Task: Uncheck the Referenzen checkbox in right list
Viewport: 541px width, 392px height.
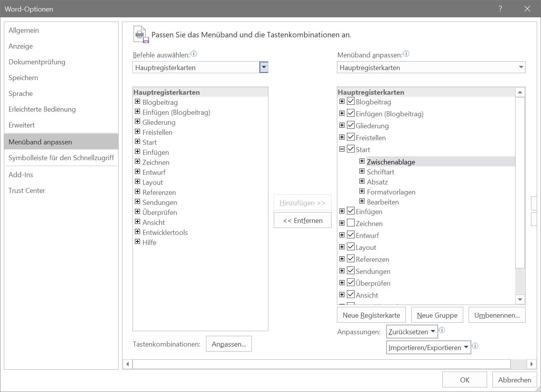Action: pyautogui.click(x=351, y=259)
